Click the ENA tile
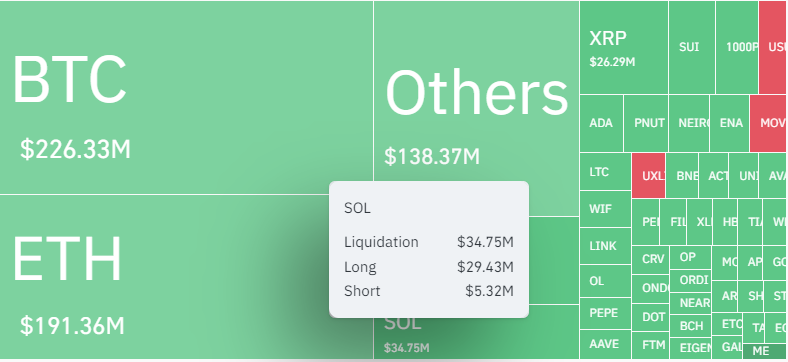Viewport: 788px width, 362px height. (x=730, y=123)
